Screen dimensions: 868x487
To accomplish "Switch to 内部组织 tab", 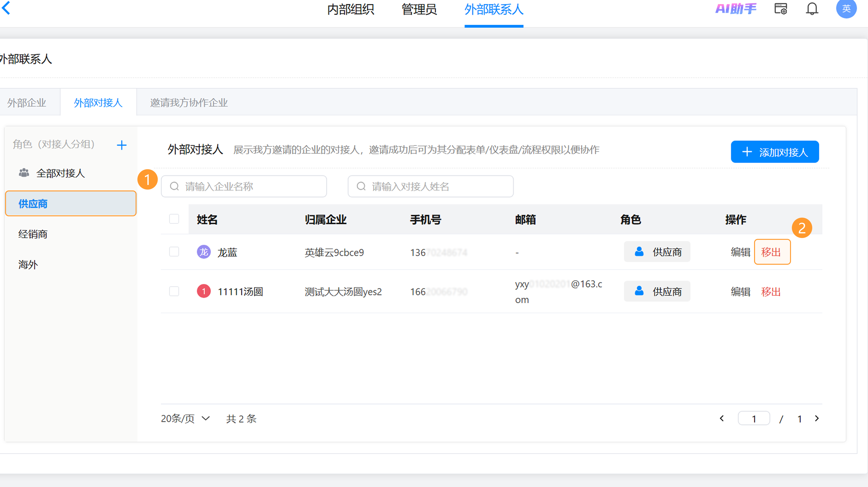I will (x=351, y=9).
